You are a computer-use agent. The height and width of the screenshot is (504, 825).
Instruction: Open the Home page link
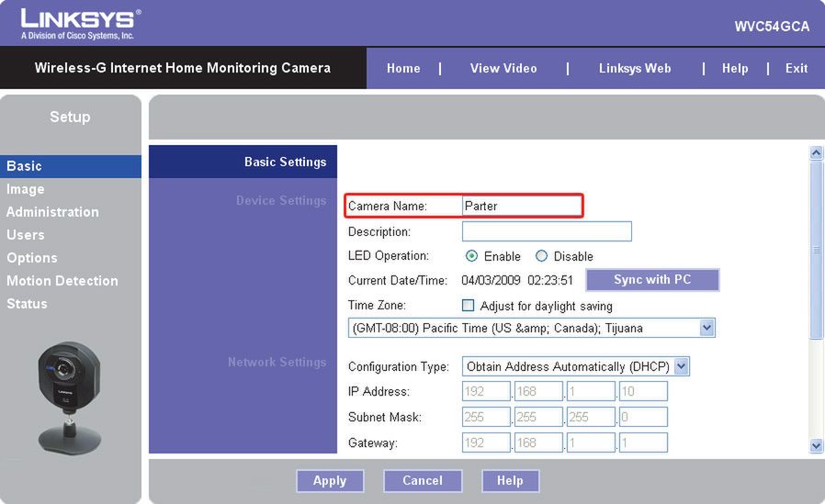point(403,68)
